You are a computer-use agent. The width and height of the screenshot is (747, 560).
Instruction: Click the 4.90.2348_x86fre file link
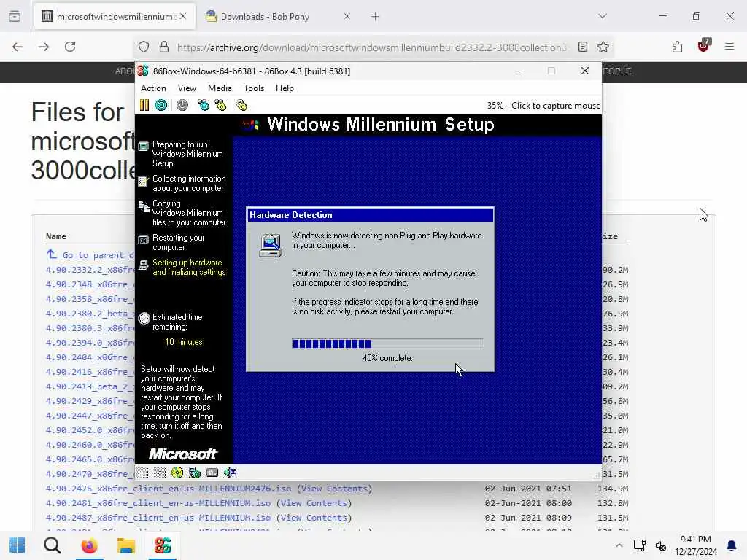tap(90, 284)
